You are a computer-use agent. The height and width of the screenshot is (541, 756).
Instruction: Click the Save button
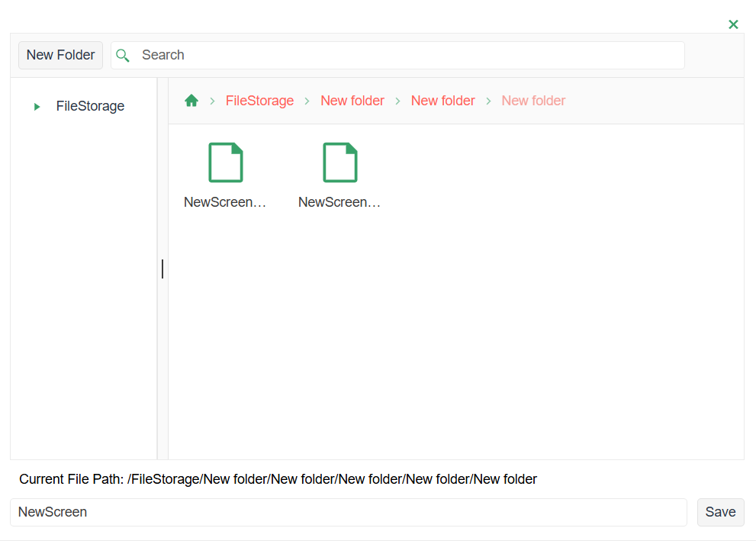720,512
